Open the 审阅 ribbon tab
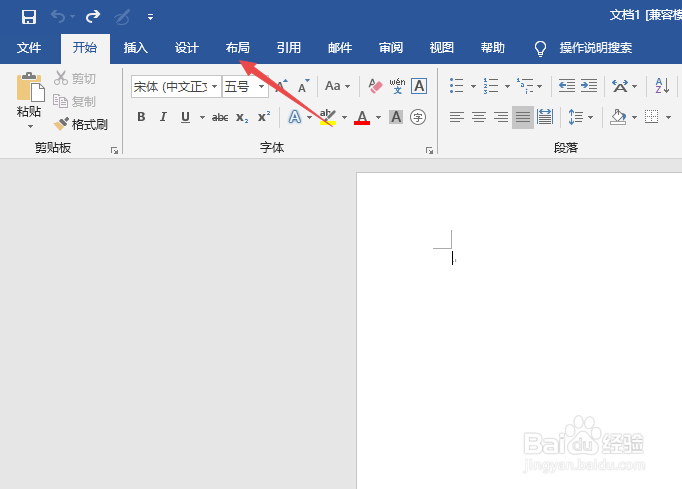Screen dimensions: 682x489 point(391,48)
